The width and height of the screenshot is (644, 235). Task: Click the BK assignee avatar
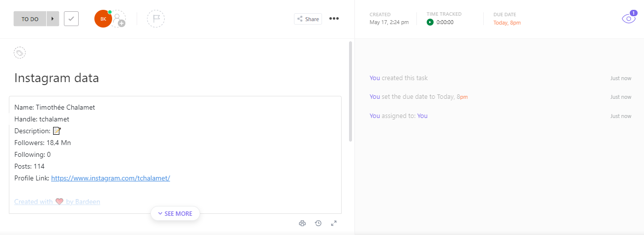[x=103, y=19]
